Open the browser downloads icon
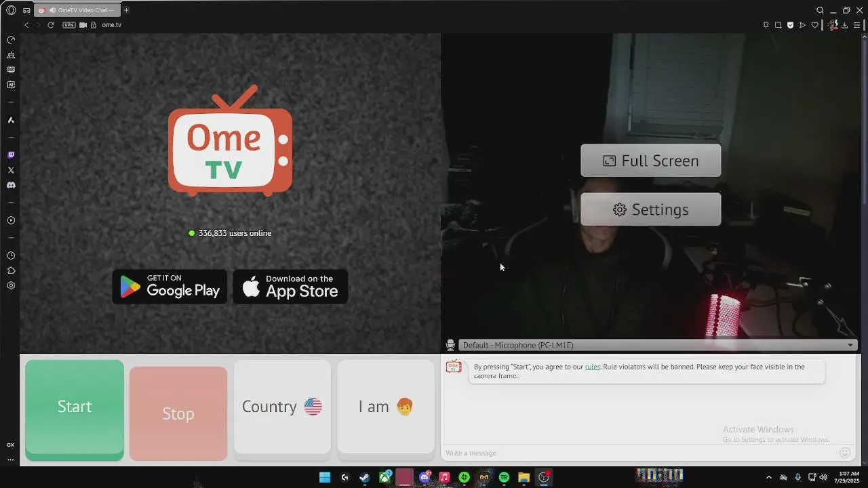The image size is (868, 488). point(845,25)
